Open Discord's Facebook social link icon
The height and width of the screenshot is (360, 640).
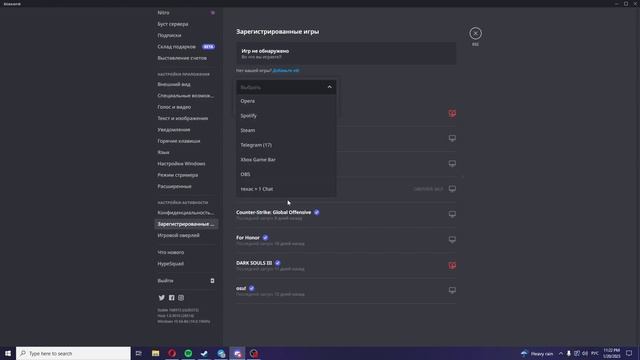coord(171,298)
